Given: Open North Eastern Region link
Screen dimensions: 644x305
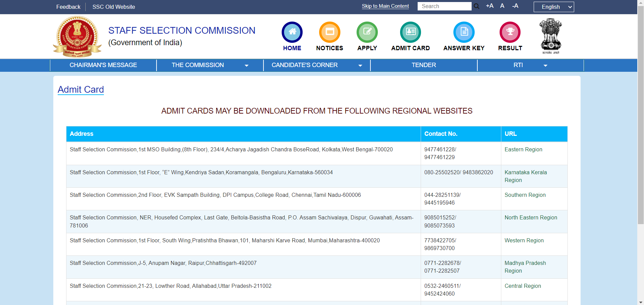Looking at the screenshot, I should coord(531,217).
